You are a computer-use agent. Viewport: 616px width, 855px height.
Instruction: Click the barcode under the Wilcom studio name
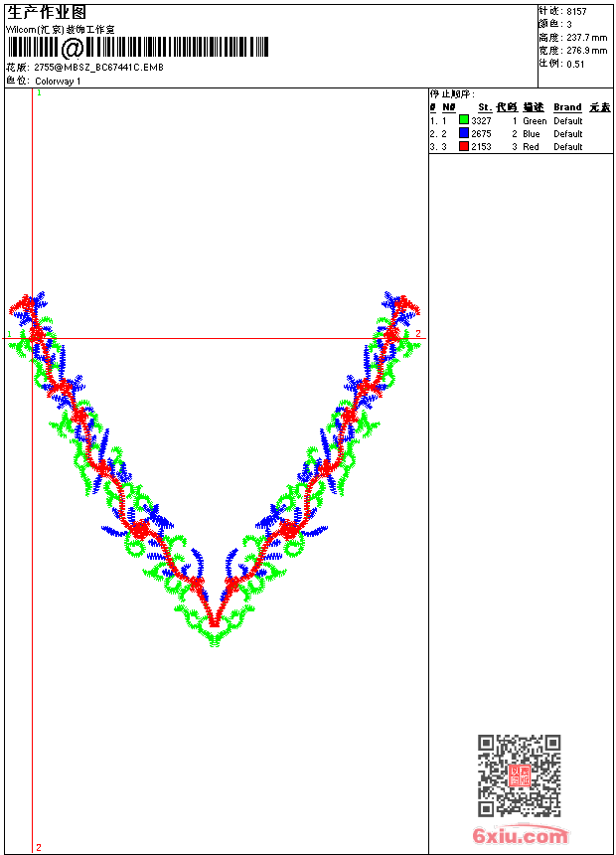click(138, 47)
